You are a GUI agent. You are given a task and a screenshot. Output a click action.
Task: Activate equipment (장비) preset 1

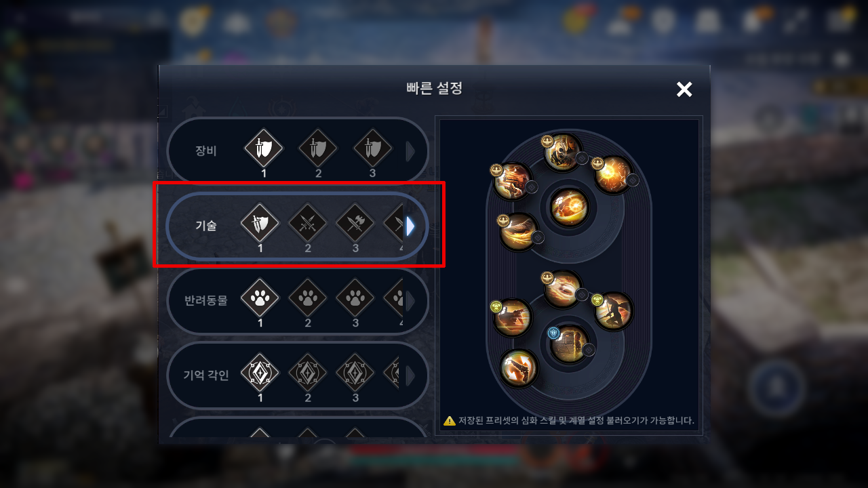pyautogui.click(x=263, y=148)
